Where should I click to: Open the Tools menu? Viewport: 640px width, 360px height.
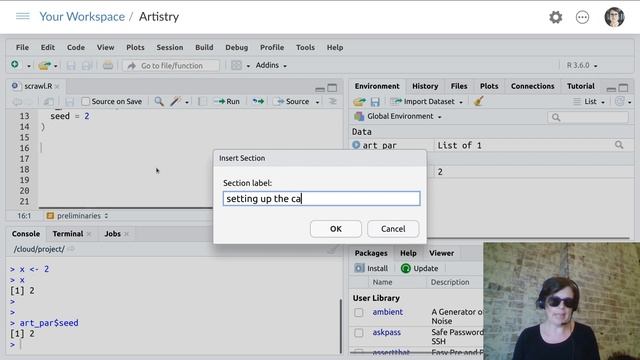305,47
